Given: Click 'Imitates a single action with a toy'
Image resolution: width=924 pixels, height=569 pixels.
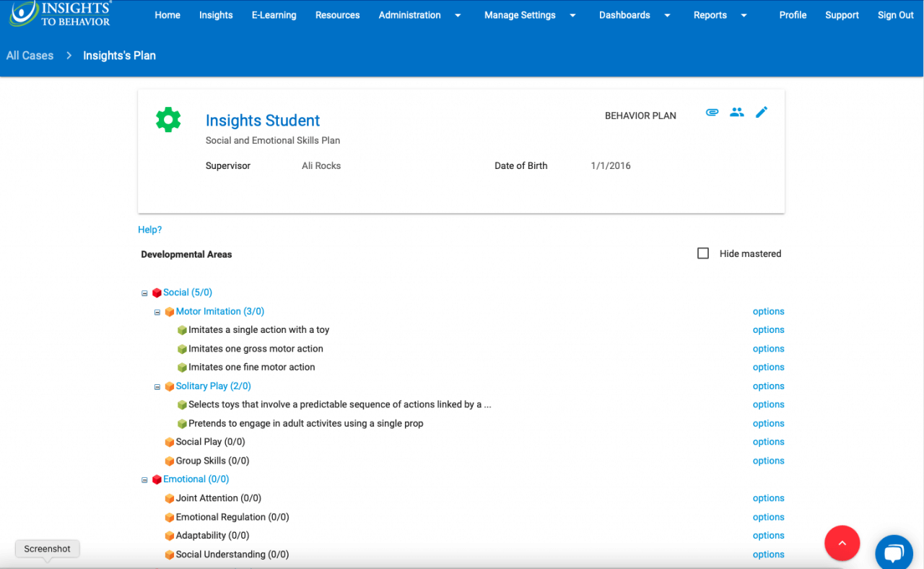Looking at the screenshot, I should pos(258,330).
